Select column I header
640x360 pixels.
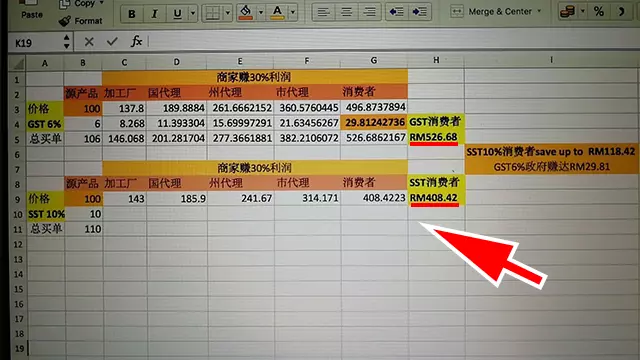(x=551, y=60)
